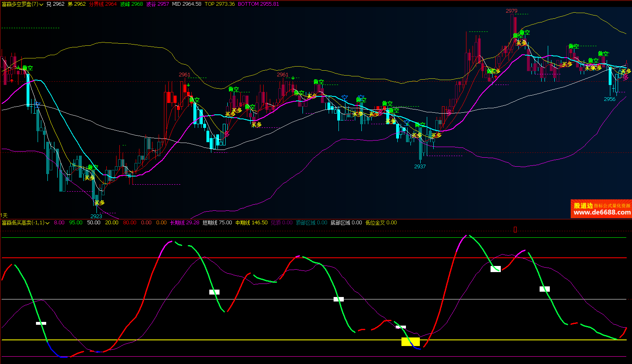The width and height of the screenshot is (632, 364).
Task: Open the www.de6688.com watermark link
Action: (602, 212)
